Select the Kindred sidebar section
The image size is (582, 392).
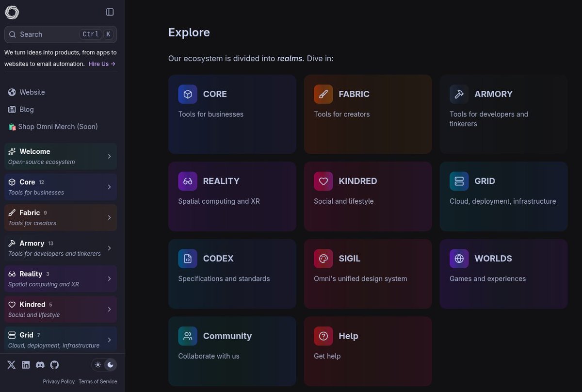(61, 309)
